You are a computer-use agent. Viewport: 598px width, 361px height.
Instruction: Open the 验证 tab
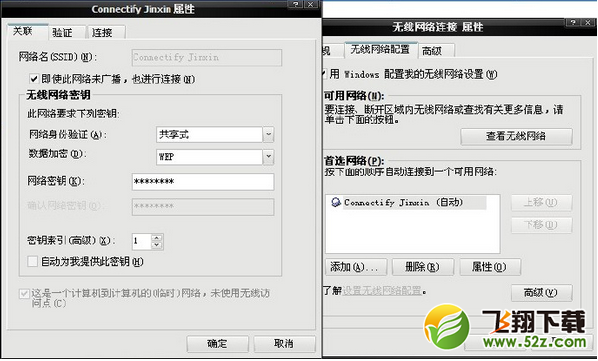(66, 33)
